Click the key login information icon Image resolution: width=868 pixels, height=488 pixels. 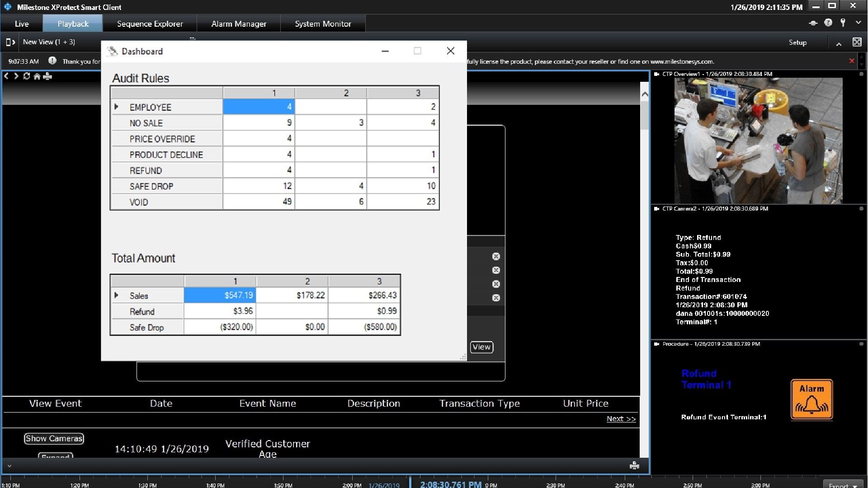(843, 23)
